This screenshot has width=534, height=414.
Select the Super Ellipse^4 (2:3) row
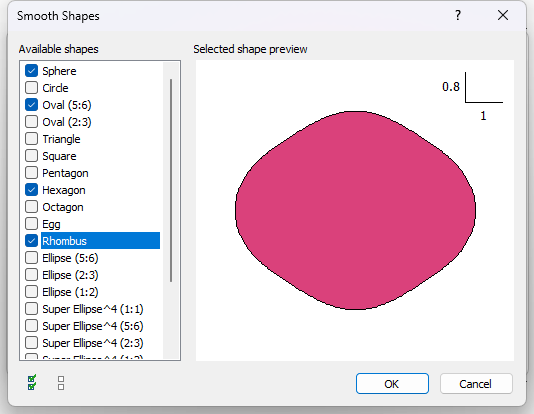[93, 343]
